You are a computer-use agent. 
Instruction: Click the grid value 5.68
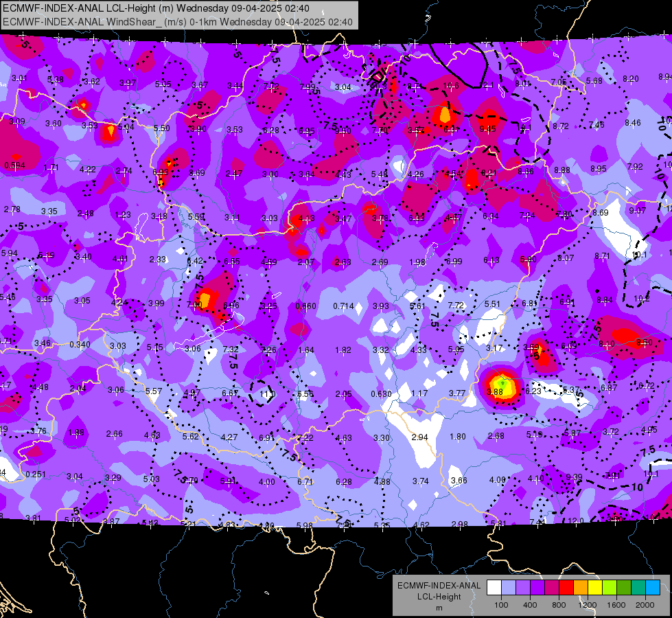point(594,80)
